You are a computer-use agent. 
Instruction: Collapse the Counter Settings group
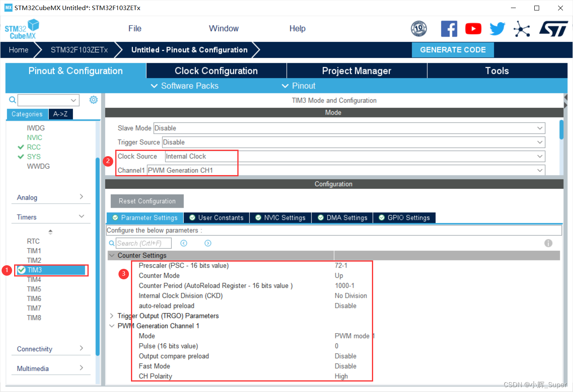point(112,255)
